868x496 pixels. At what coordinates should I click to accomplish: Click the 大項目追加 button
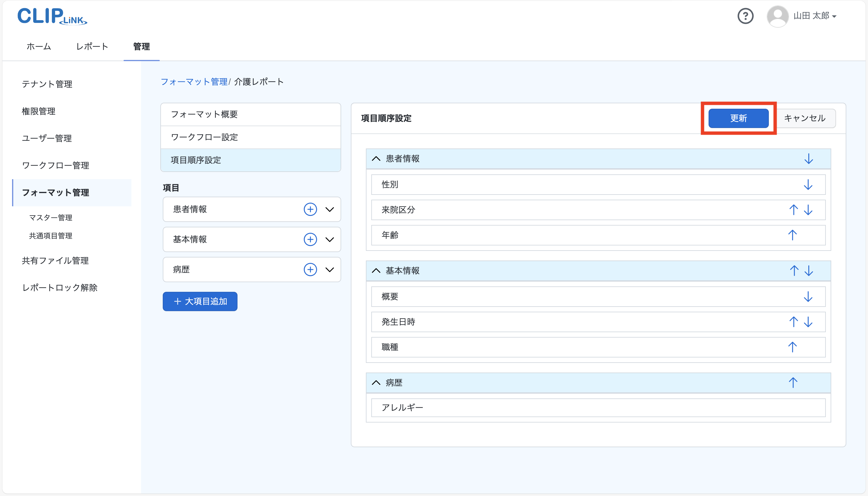pyautogui.click(x=200, y=301)
